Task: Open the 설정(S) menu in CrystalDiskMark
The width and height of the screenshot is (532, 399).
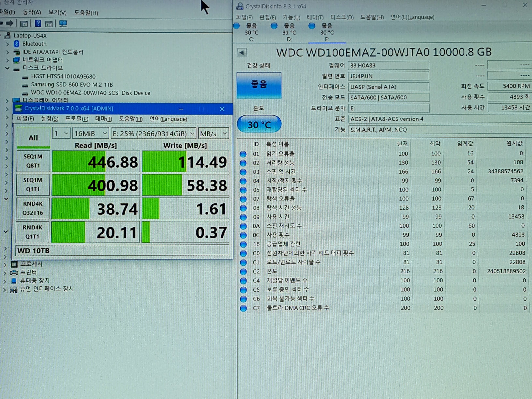Action: [x=50, y=118]
